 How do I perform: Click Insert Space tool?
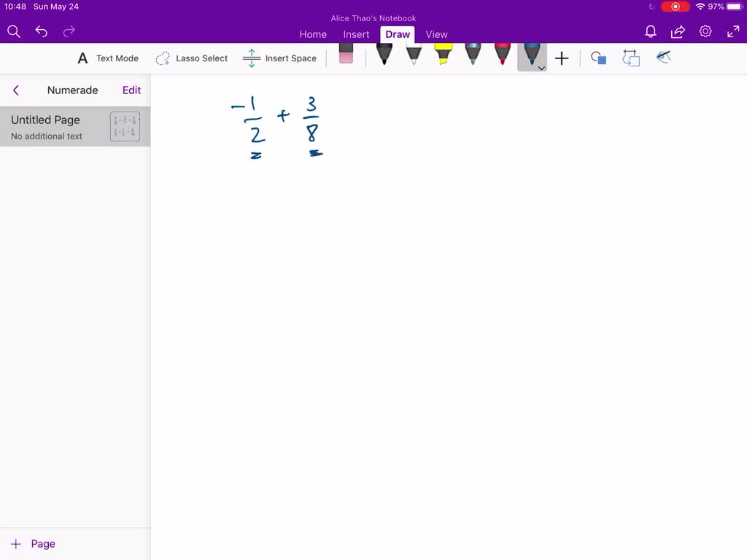[x=280, y=58]
